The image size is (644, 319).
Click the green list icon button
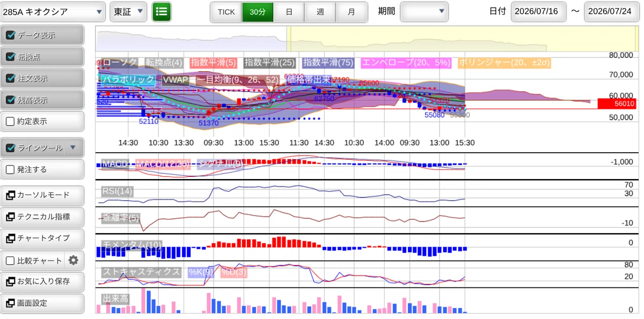pos(162,11)
